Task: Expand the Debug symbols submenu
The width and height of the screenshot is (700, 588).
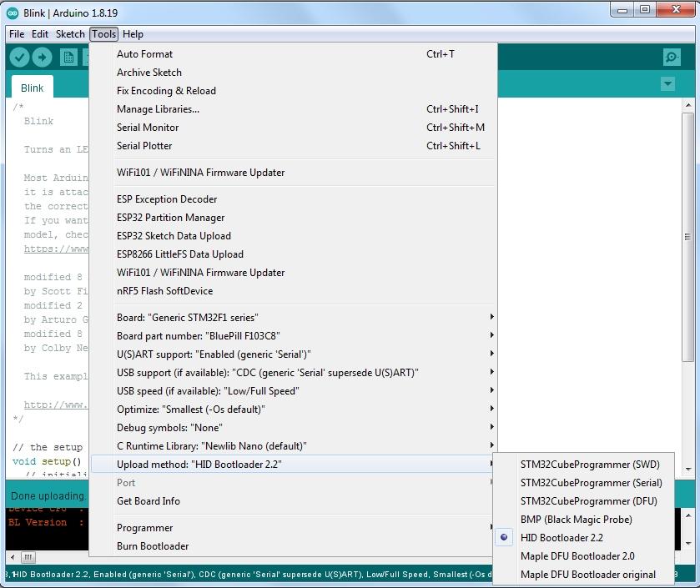Action: (x=294, y=427)
